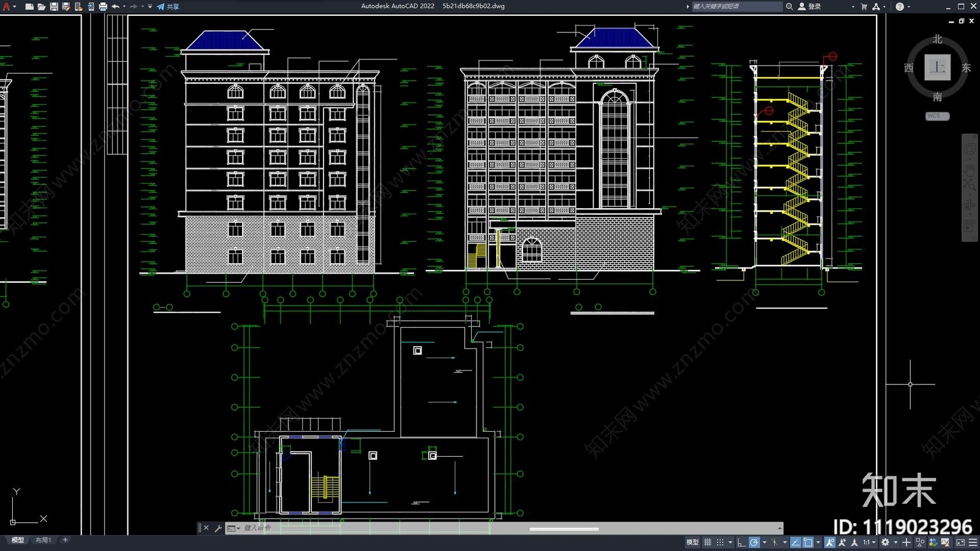980x551 pixels.
Task: Click the 南 south label on ViewCube compass
Action: [937, 97]
